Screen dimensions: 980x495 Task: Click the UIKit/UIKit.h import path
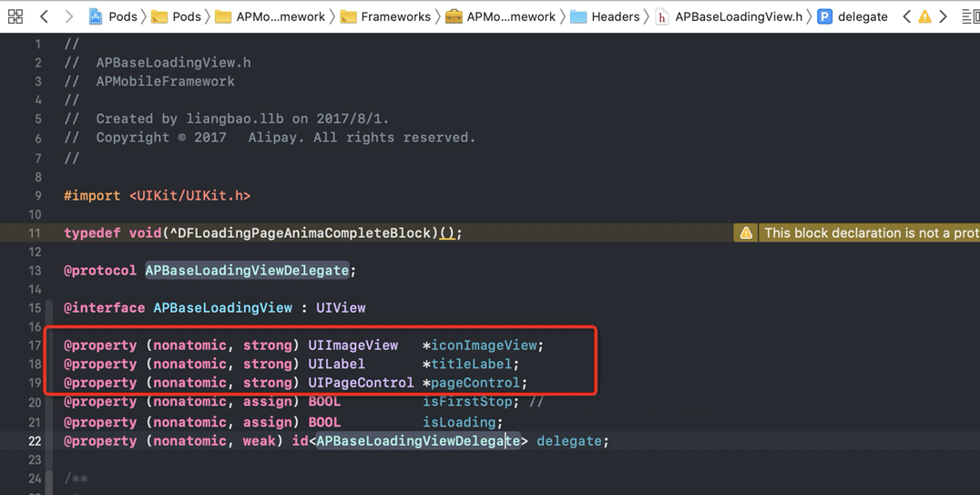pos(190,196)
